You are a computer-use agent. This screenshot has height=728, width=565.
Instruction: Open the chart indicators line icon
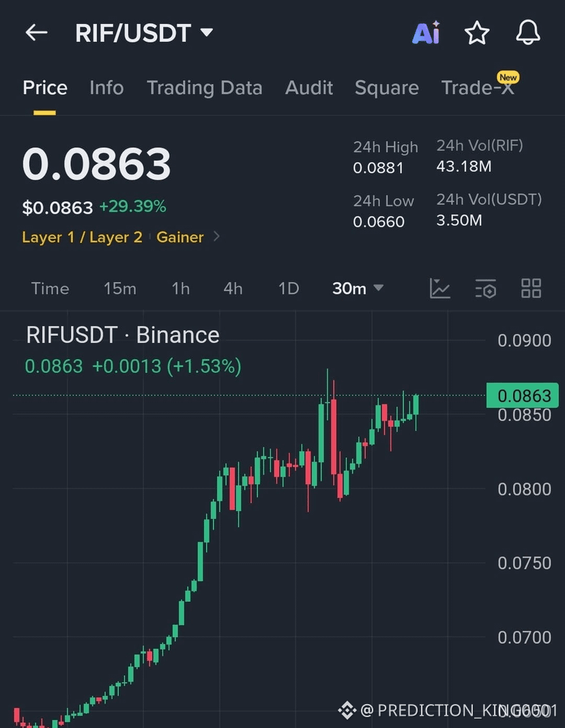click(x=439, y=288)
